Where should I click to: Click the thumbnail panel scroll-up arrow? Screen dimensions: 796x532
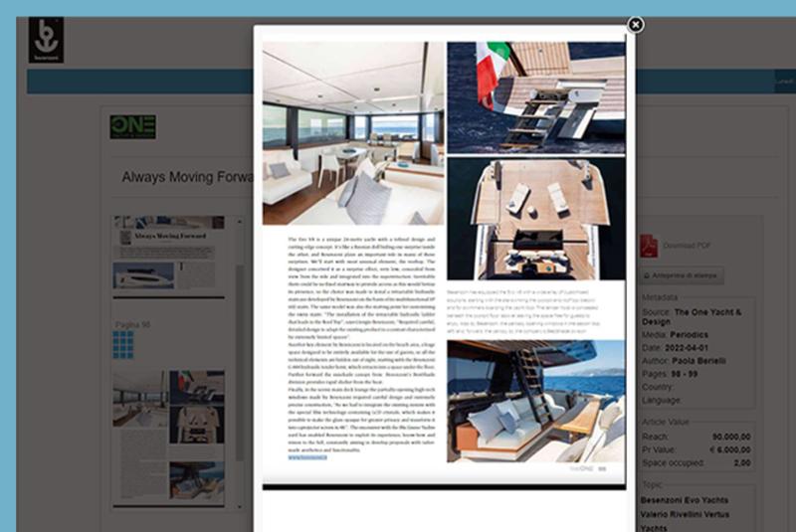238,222
